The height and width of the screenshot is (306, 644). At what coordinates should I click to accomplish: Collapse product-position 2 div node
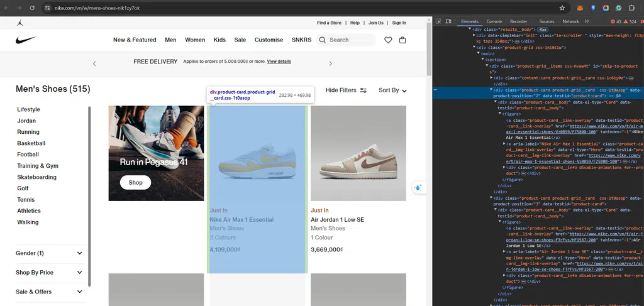(x=491, y=90)
